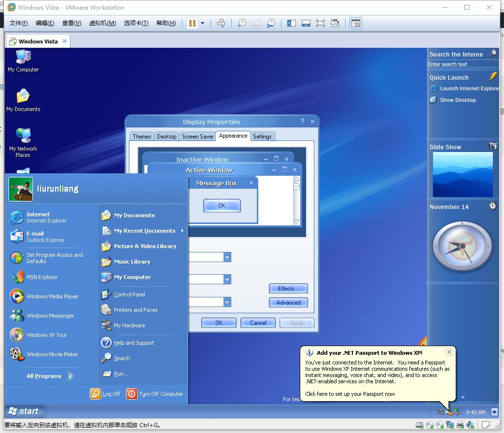Viewport: 504px width, 433px height.
Task: Click the Log Off button
Action: (105, 394)
